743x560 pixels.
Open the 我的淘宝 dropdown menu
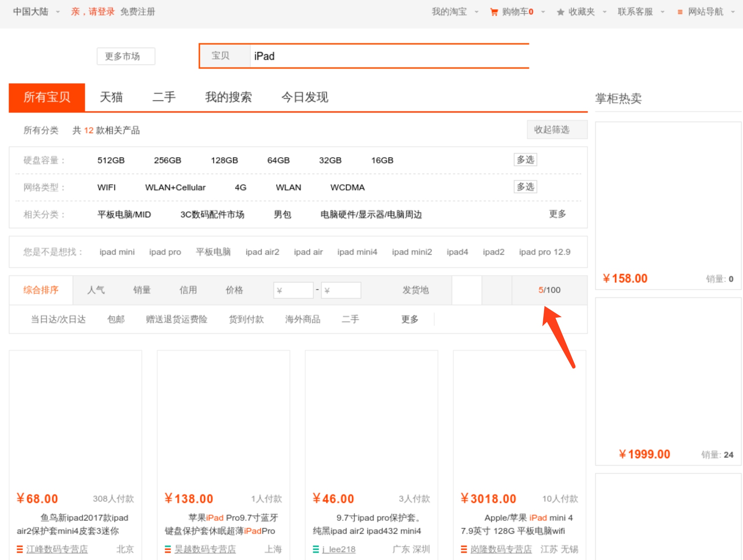point(455,12)
